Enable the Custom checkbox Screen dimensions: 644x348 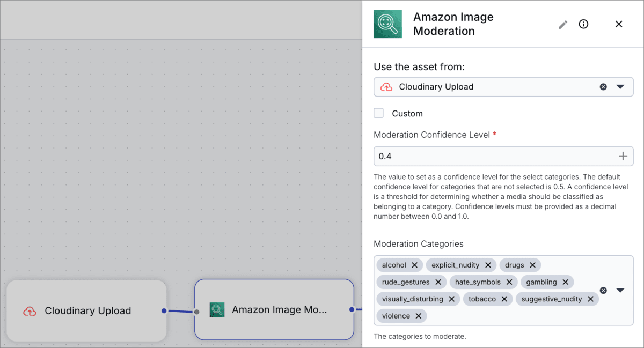click(379, 113)
